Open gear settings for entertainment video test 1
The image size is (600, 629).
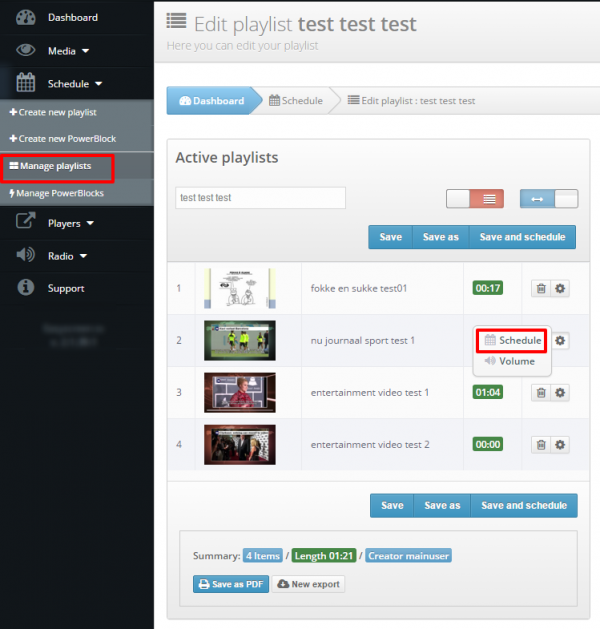click(560, 393)
